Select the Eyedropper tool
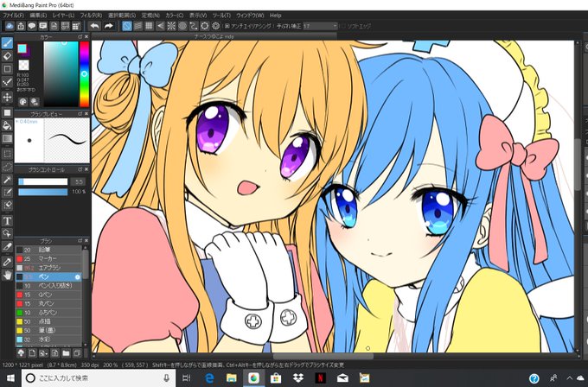Screen dimensions: 588x387 (7, 262)
